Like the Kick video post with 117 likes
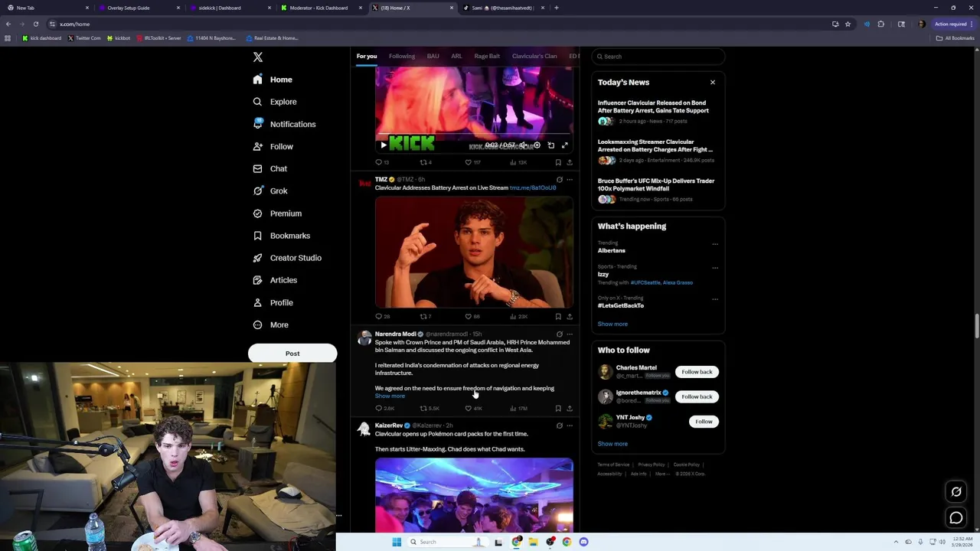 (472, 162)
